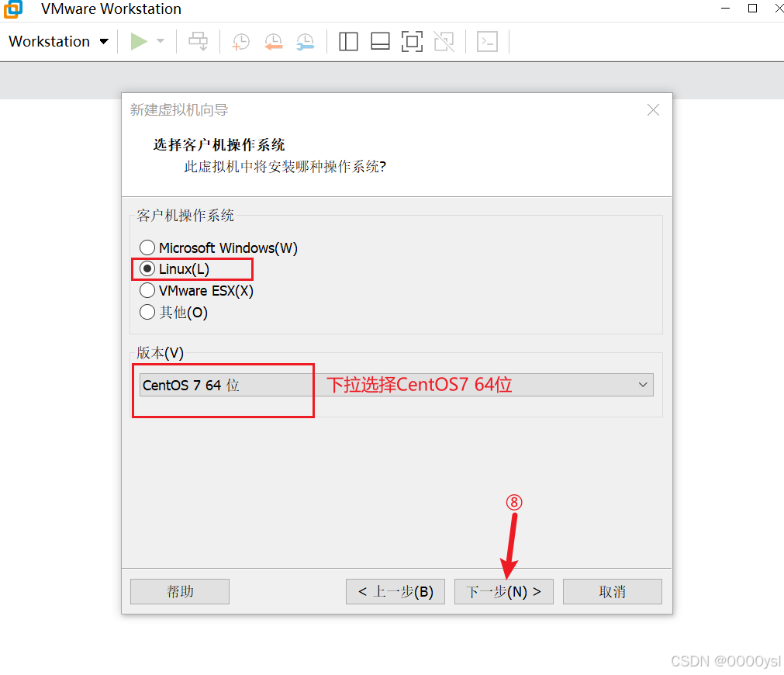This screenshot has width=784, height=675.
Task: Proceed with 下一步(N) button
Action: tap(503, 591)
